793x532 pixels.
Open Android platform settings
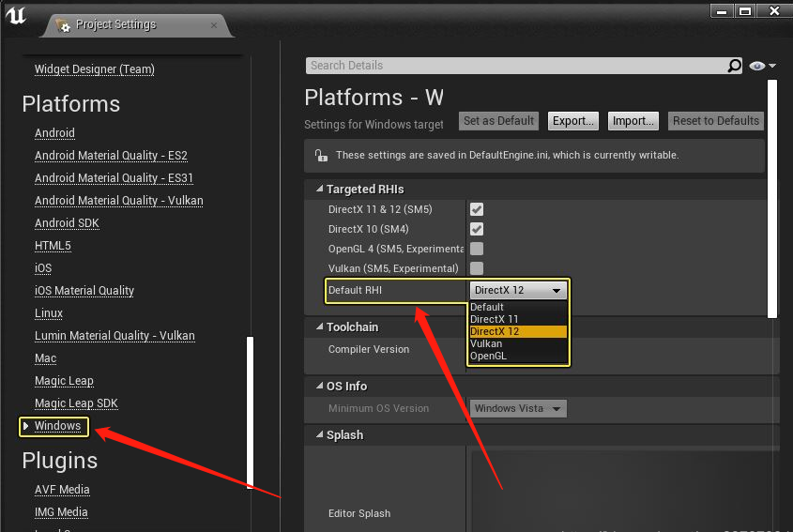click(54, 133)
